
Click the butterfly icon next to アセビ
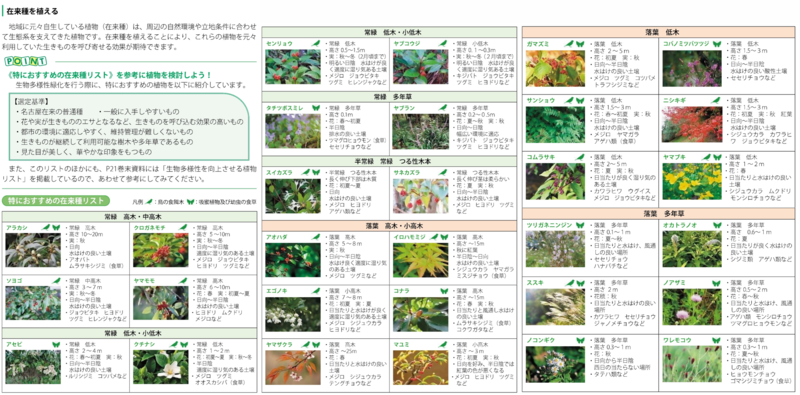coord(56,344)
